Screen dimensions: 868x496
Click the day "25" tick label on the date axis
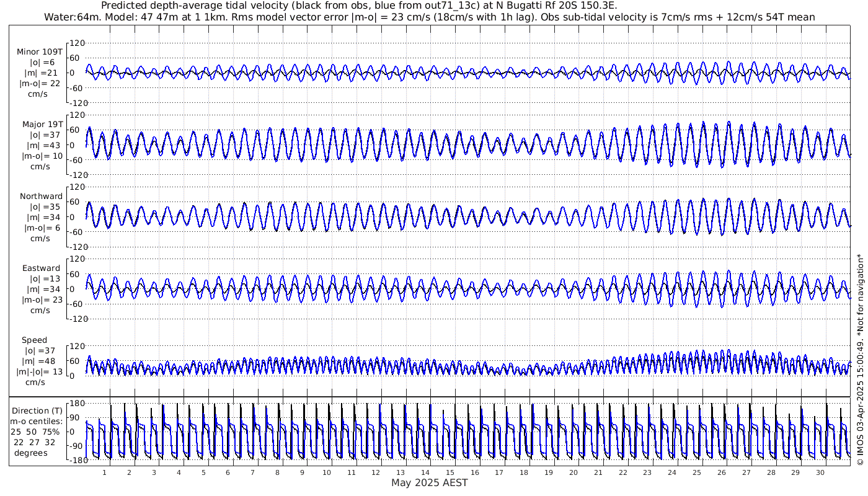click(697, 472)
